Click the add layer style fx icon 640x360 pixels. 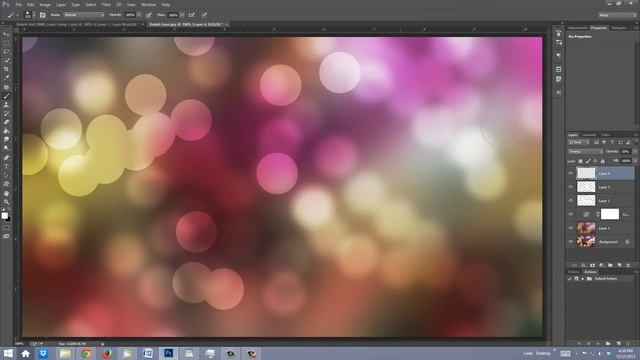(583, 265)
